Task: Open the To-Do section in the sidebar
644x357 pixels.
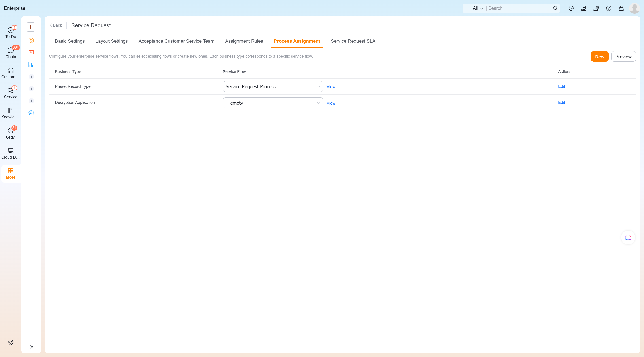Action: click(11, 32)
